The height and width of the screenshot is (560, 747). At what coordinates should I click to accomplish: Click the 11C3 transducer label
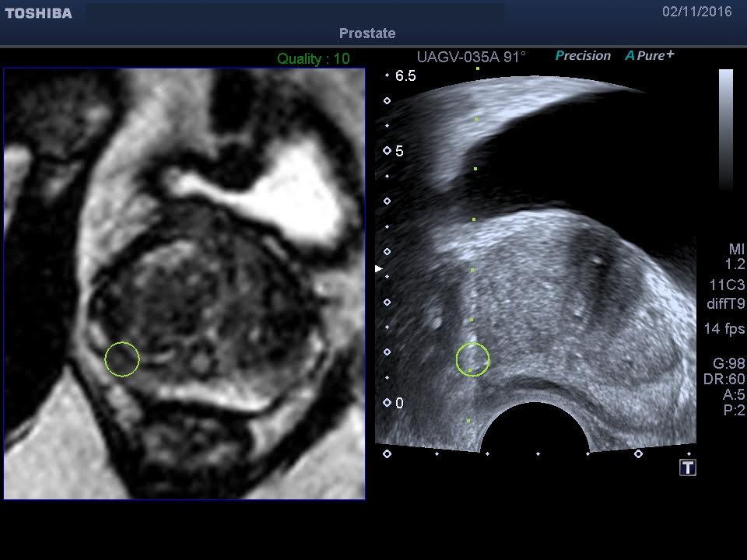[x=727, y=285]
